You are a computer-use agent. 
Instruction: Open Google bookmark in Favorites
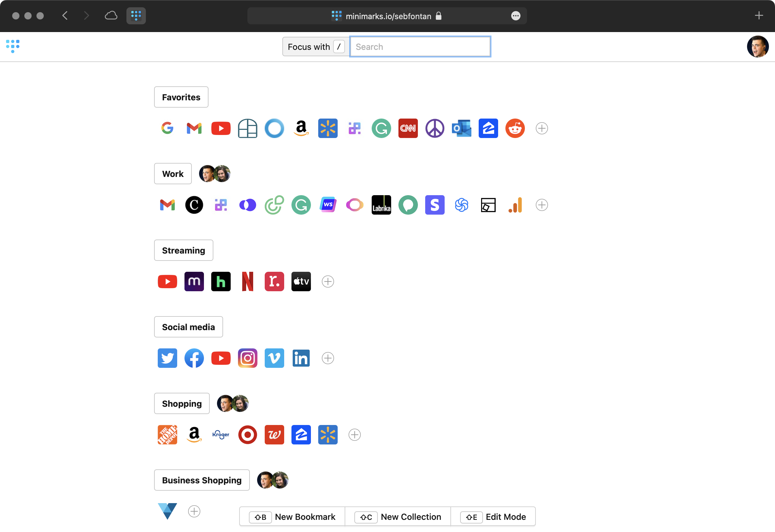click(x=167, y=128)
